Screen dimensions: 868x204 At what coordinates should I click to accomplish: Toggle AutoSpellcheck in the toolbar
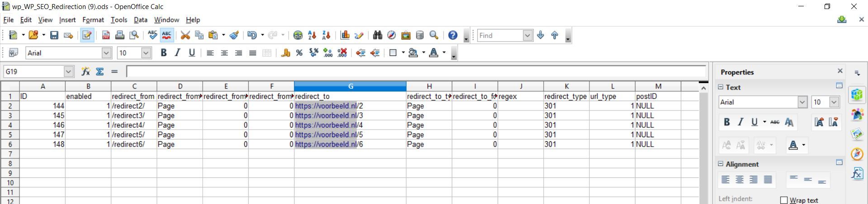pyautogui.click(x=167, y=35)
